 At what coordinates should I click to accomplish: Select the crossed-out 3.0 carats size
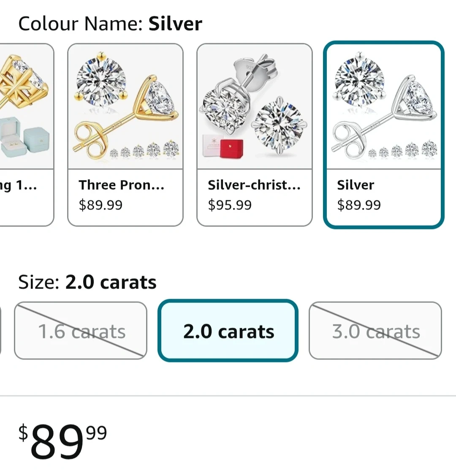375,331
